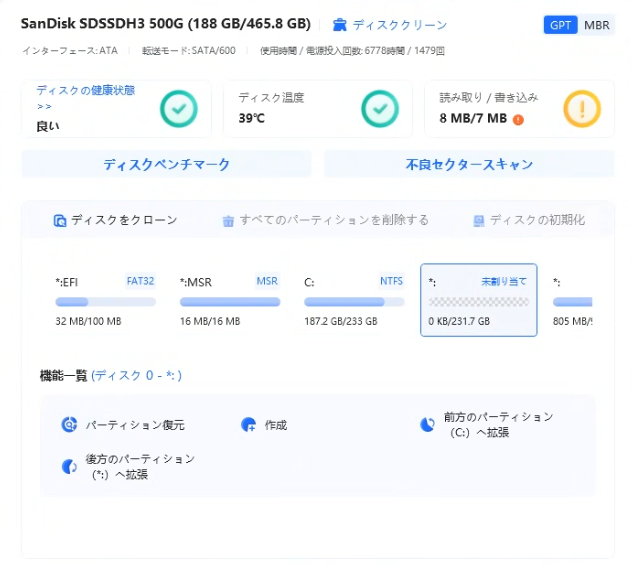Click the trash icon for deleting all partitions
Viewport: 632px width, 566px height.
(228, 221)
